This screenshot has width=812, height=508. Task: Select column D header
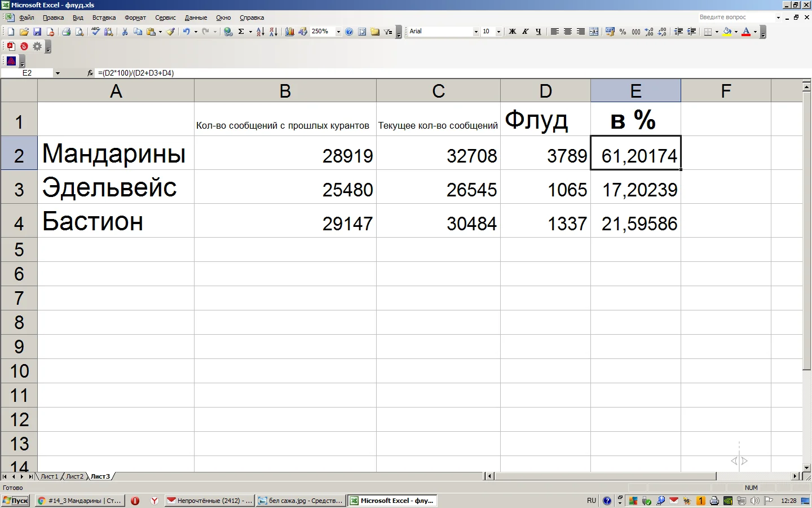pos(545,91)
